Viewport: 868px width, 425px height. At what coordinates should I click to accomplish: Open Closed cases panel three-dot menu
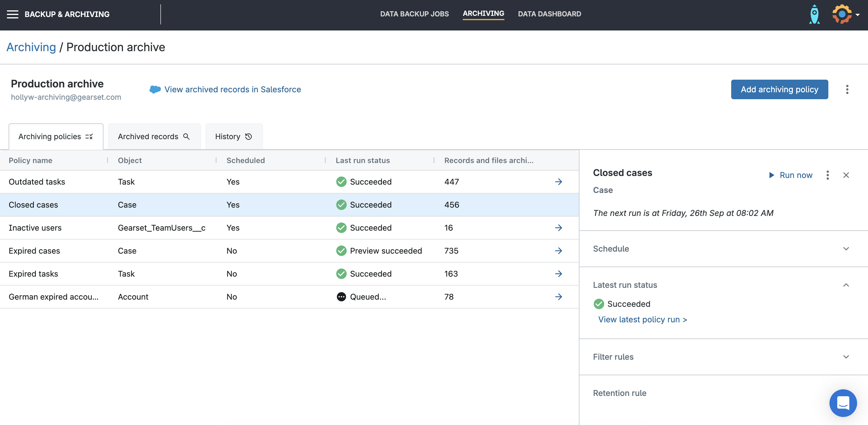pos(827,175)
